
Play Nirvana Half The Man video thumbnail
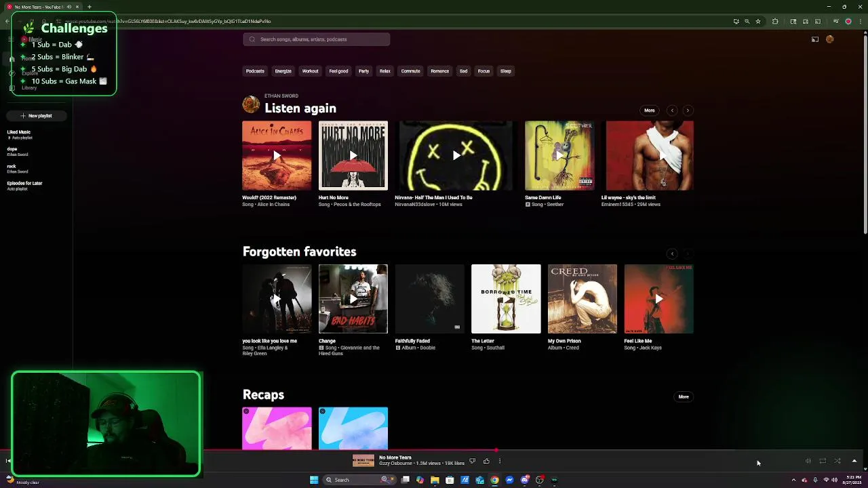point(456,156)
